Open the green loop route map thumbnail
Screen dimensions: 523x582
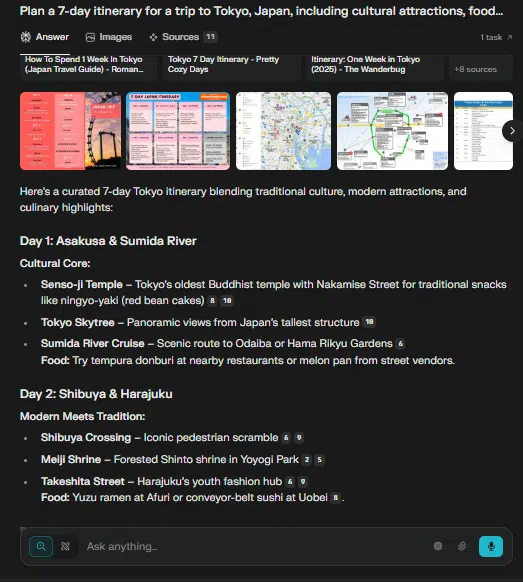(x=392, y=131)
